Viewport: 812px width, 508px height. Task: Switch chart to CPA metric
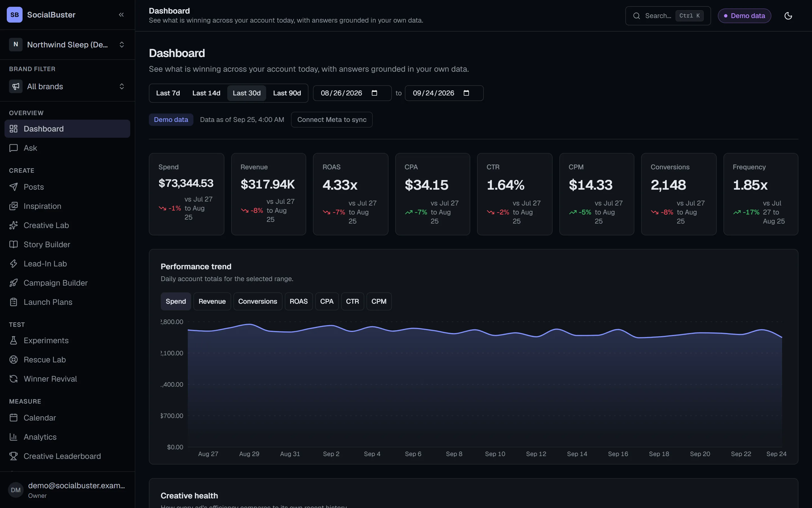click(327, 301)
